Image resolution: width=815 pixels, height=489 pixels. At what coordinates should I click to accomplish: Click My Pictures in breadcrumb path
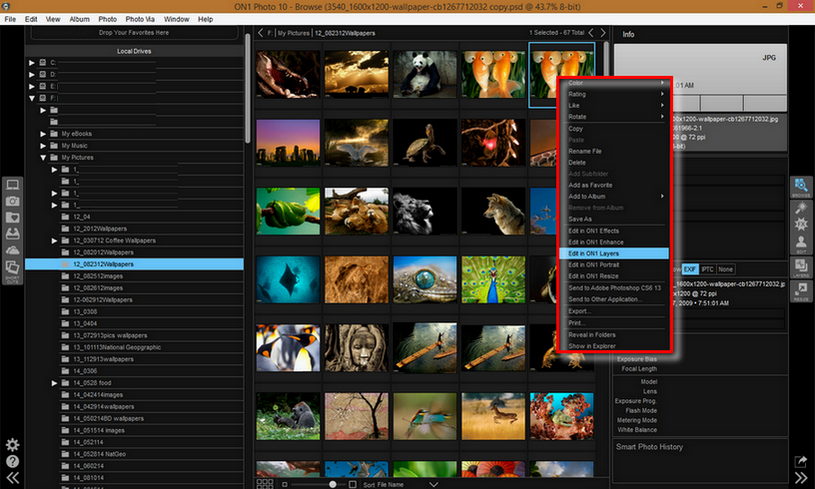pyautogui.click(x=293, y=33)
